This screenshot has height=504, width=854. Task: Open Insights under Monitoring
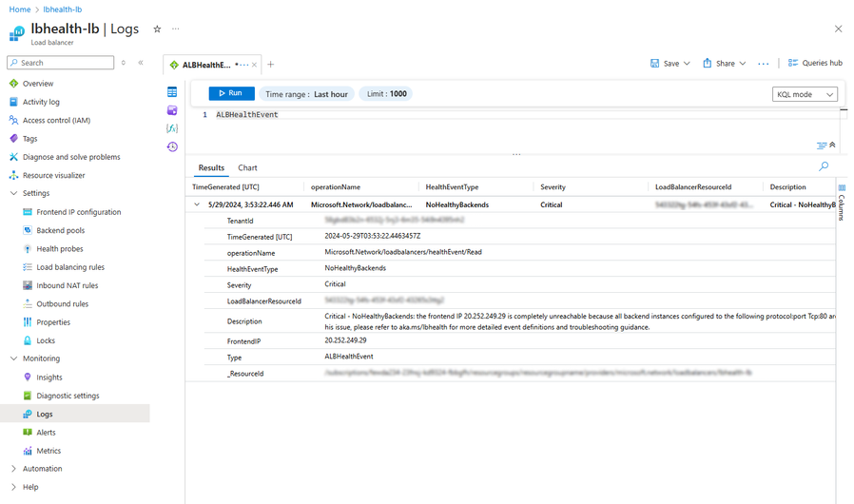[49, 377]
